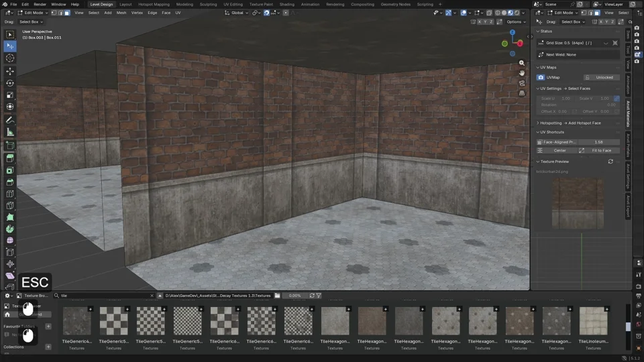Collapse the UV Maps section
Screen dimensions: 644x362
pos(538,67)
